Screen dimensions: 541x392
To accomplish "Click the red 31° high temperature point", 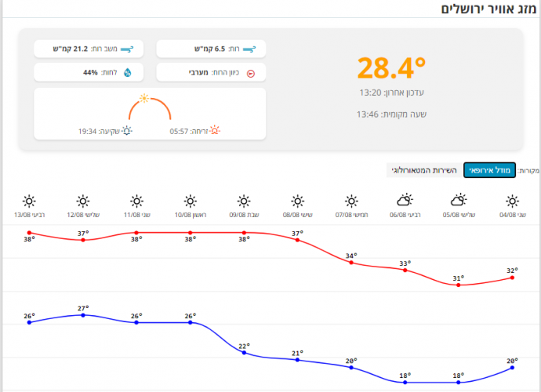I will point(458,285).
